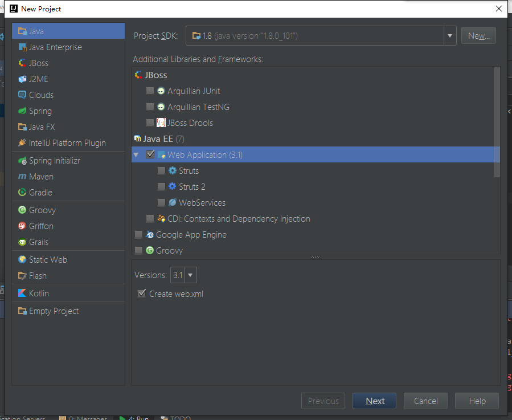Click the Groovy icon in the sidebar
Screen dimensions: 512x420
coord(22,210)
